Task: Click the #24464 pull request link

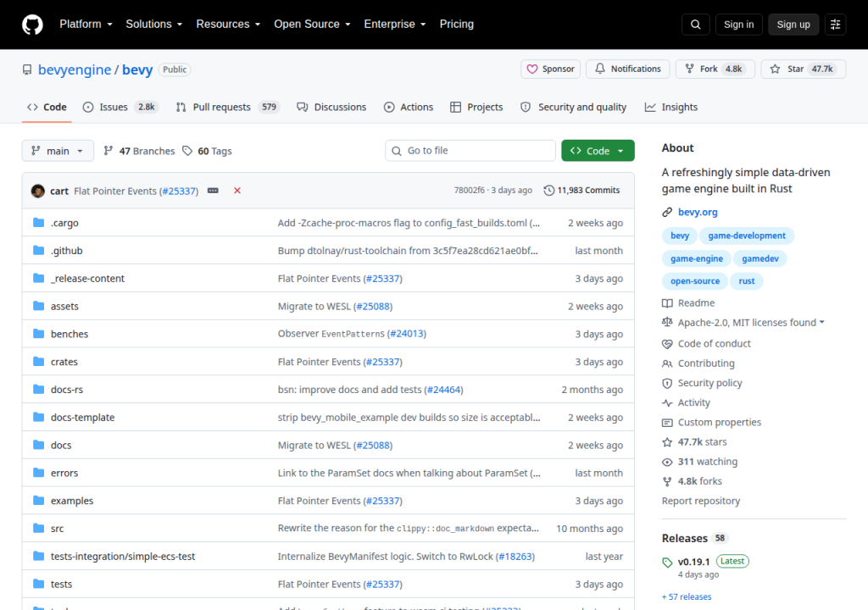Action: (444, 390)
